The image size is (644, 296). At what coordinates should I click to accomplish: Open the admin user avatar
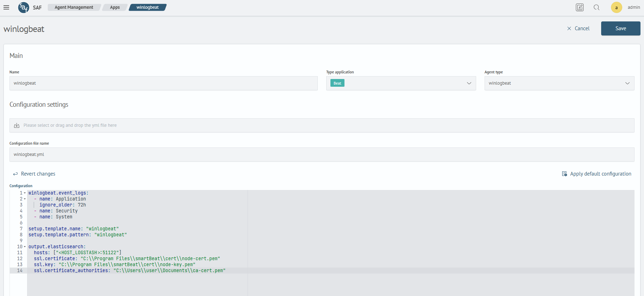click(x=617, y=7)
